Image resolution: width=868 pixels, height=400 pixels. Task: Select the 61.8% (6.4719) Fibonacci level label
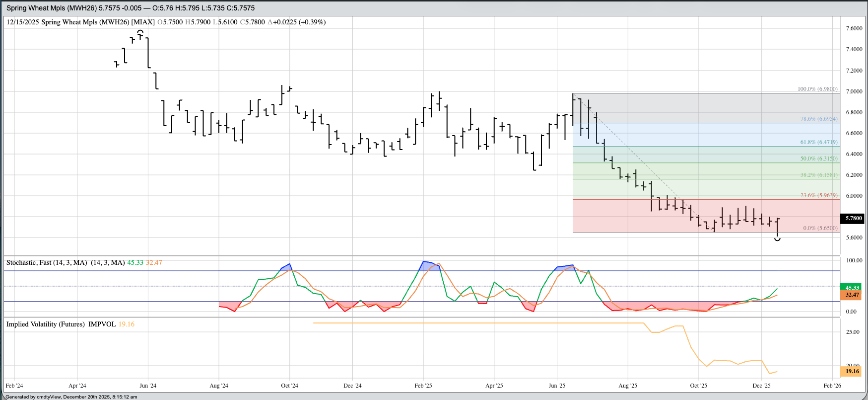pyautogui.click(x=818, y=142)
